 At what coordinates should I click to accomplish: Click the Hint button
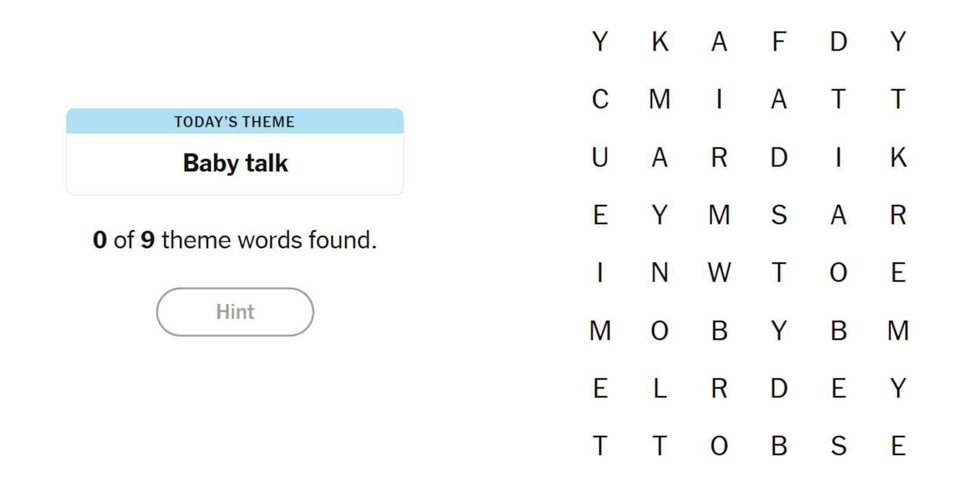pos(235,312)
